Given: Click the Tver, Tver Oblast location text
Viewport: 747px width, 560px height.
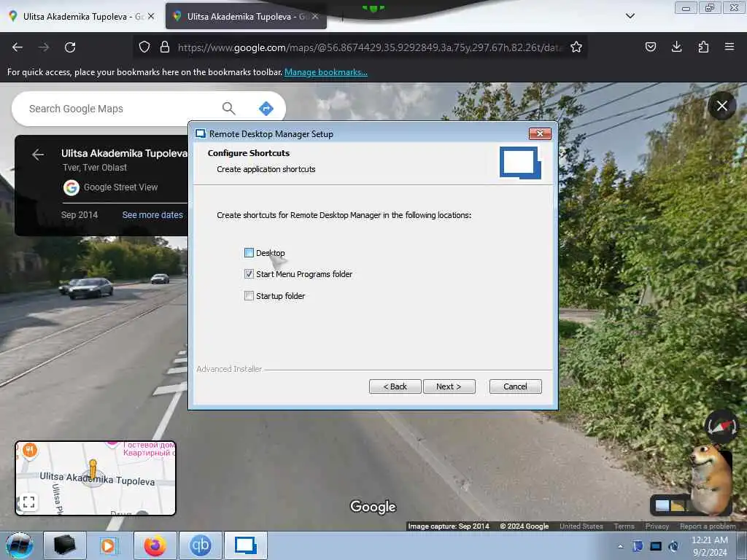Looking at the screenshot, I should [95, 168].
